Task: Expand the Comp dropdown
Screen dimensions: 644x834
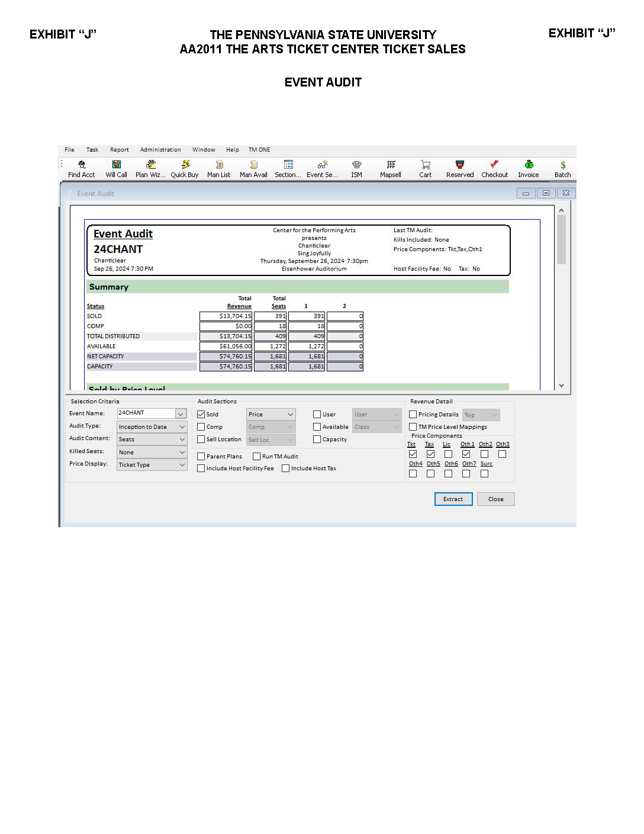Action: pyautogui.click(x=290, y=427)
